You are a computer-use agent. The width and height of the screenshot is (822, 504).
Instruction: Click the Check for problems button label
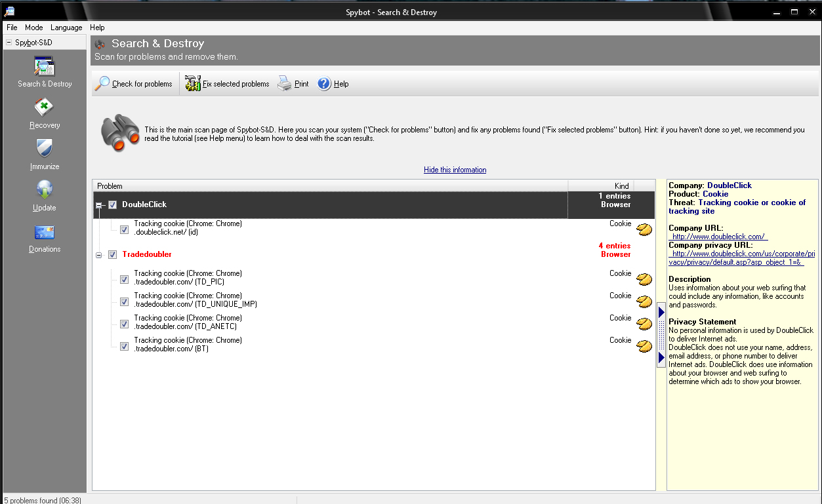pos(142,84)
